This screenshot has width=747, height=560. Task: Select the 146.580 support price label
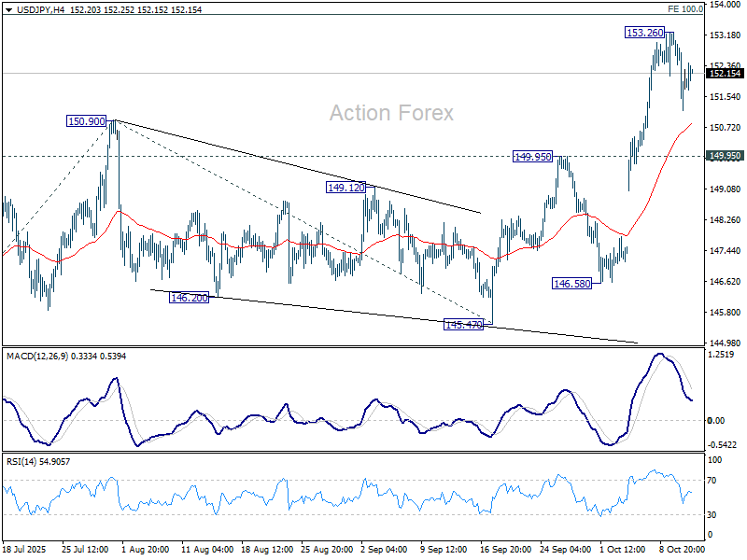click(571, 281)
